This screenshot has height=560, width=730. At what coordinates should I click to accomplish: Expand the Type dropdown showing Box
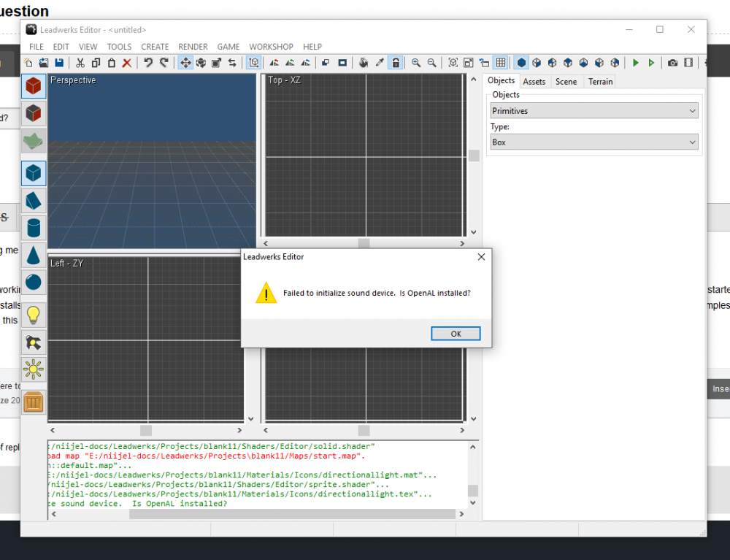tap(594, 142)
